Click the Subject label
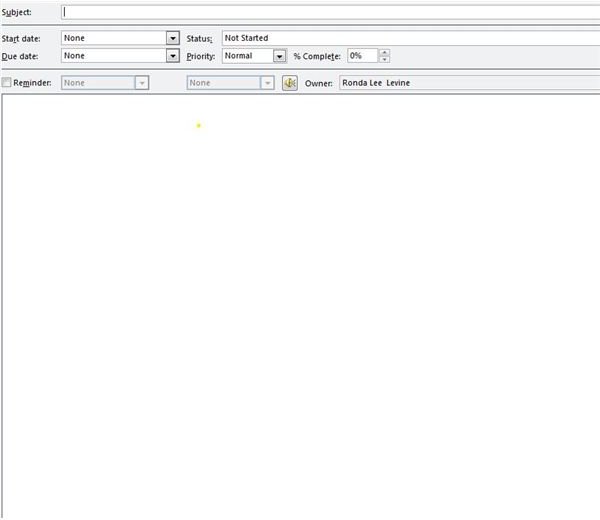The width and height of the screenshot is (600, 520). tap(16, 12)
